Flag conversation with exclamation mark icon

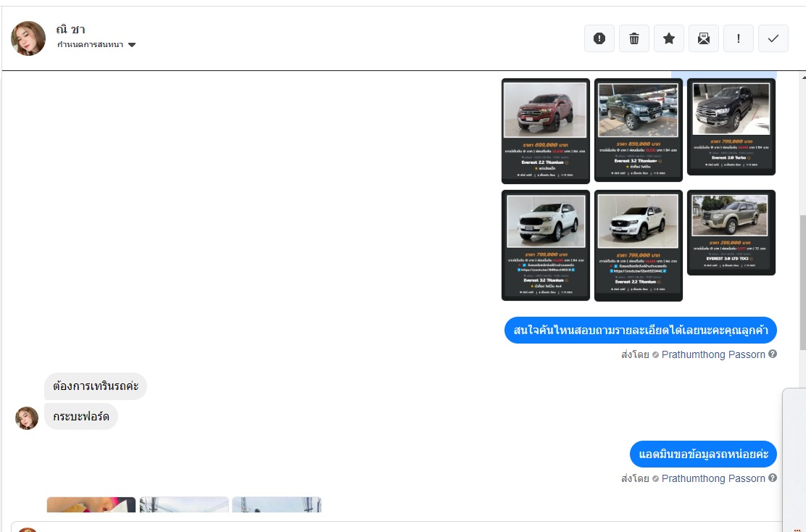click(738, 38)
